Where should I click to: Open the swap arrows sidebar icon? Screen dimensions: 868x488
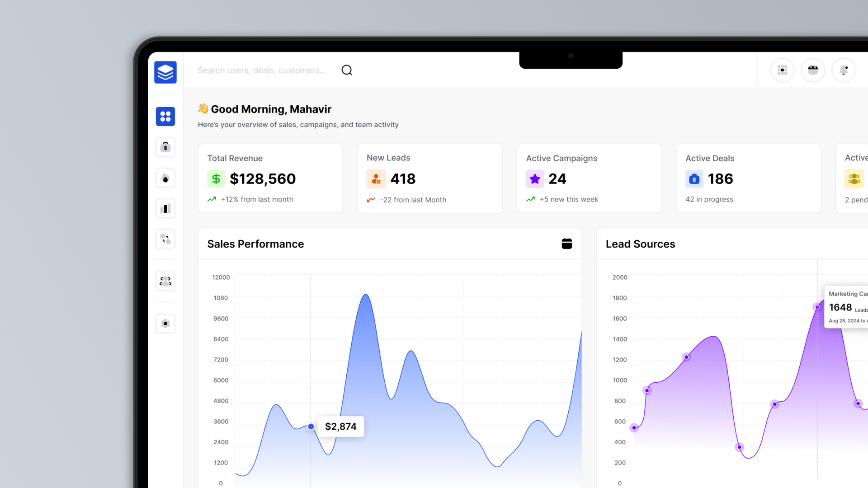(165, 239)
